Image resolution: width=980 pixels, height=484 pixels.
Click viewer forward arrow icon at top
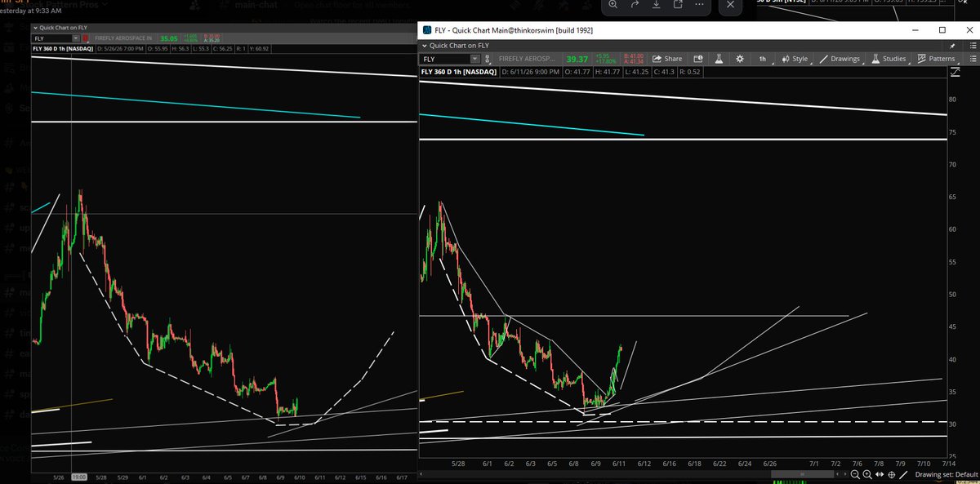[x=635, y=5]
